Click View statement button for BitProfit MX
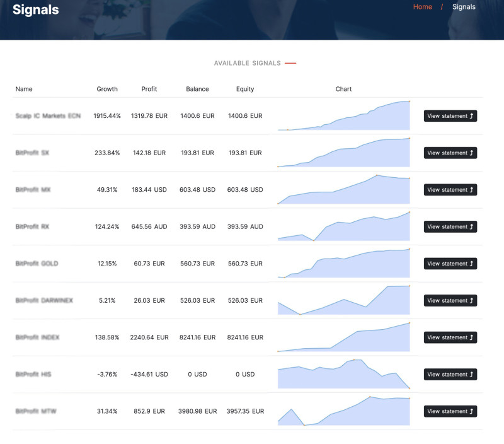504x444 pixels. click(450, 190)
